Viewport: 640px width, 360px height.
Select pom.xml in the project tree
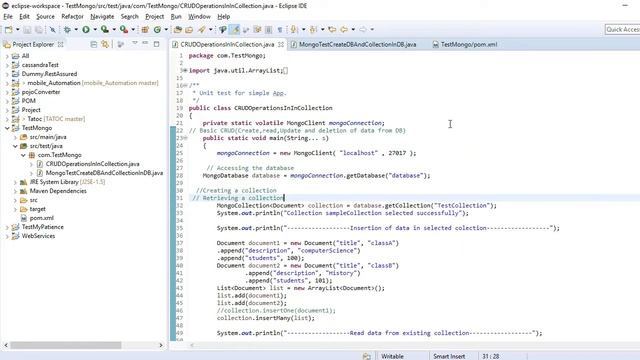[x=42, y=218]
